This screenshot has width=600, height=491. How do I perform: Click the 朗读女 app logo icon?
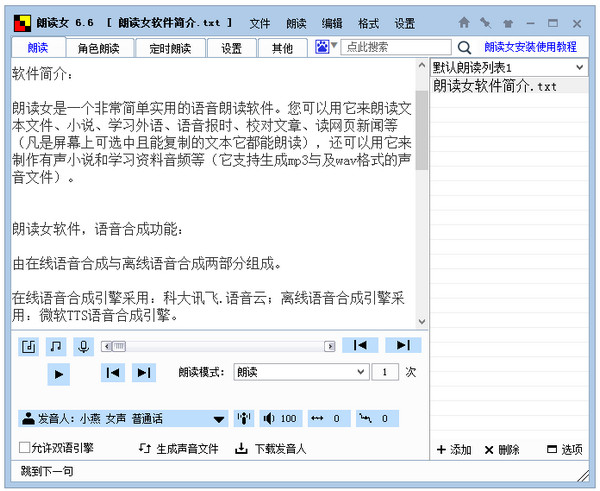point(22,23)
